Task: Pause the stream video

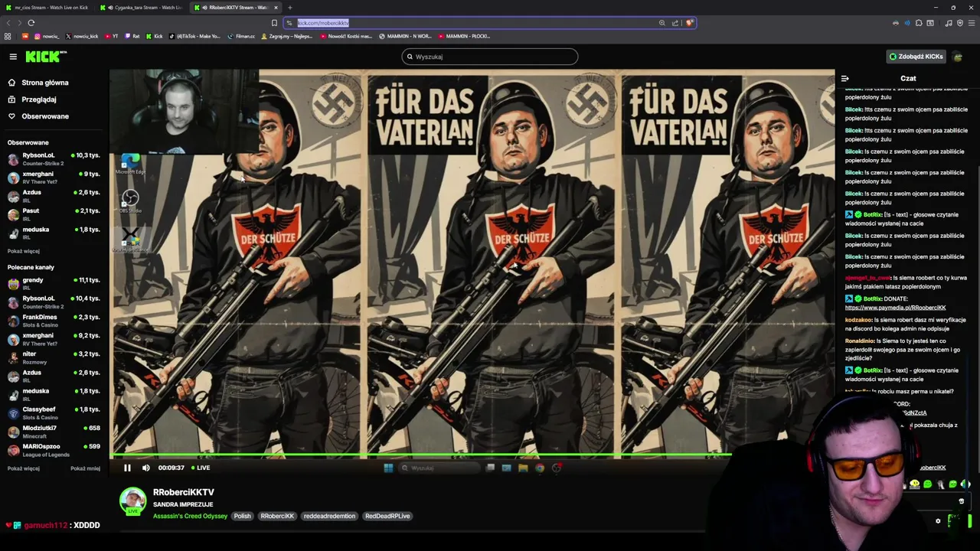Action: click(x=127, y=468)
